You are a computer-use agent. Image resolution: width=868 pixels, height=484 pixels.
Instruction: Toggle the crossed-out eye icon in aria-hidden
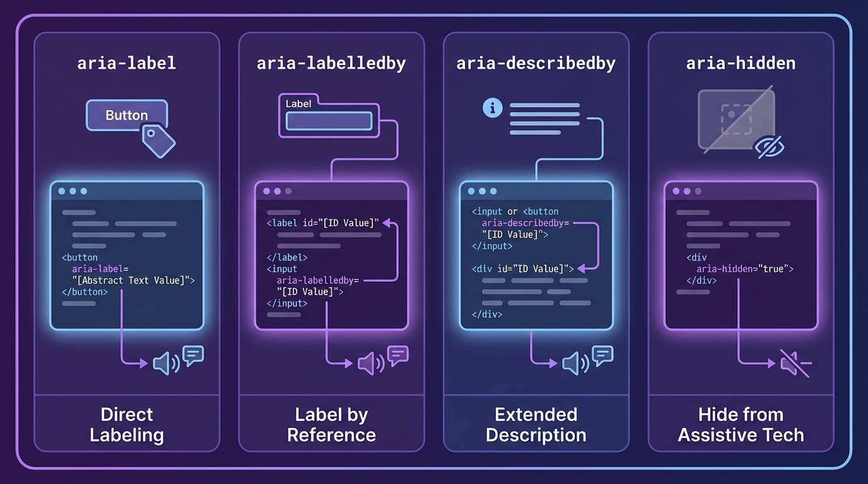tap(770, 147)
